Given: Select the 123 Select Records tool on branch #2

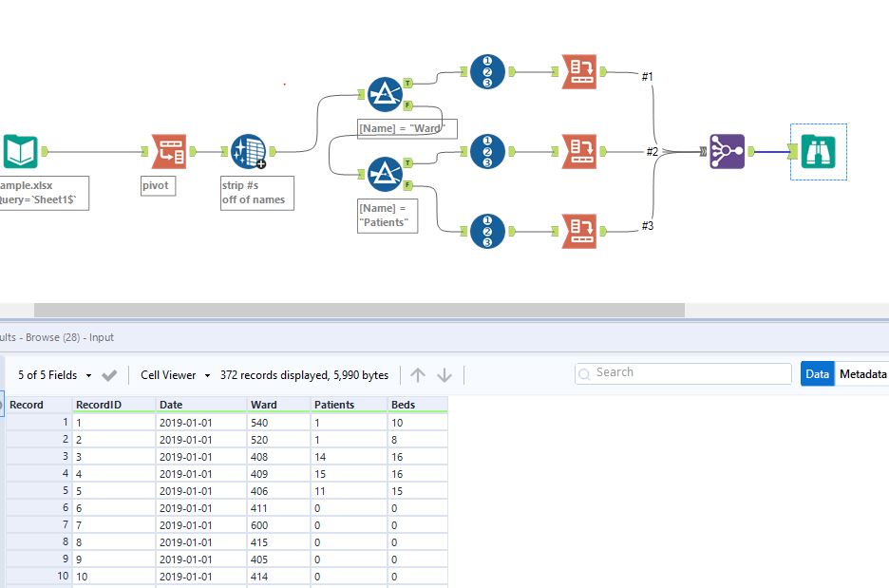Looking at the screenshot, I should point(485,152).
